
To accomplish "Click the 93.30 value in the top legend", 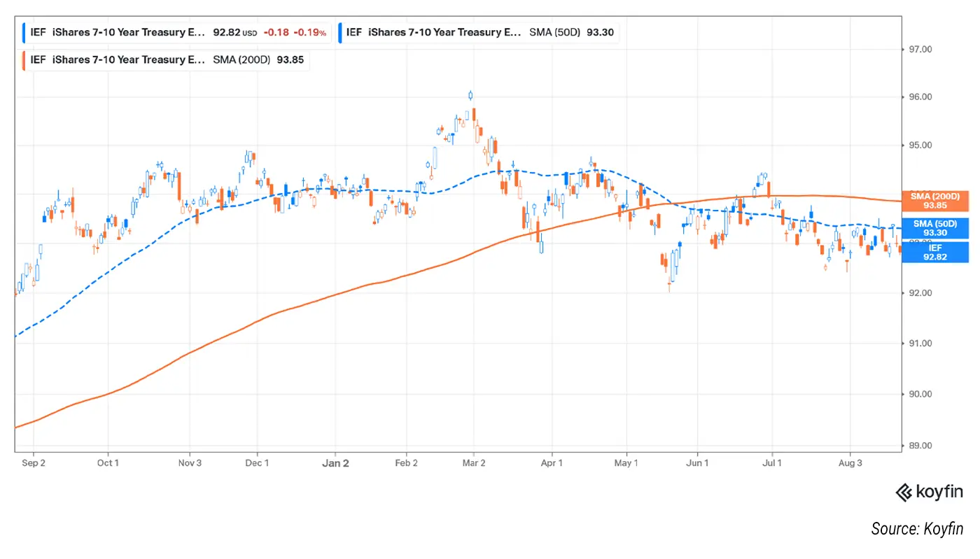I will [602, 32].
